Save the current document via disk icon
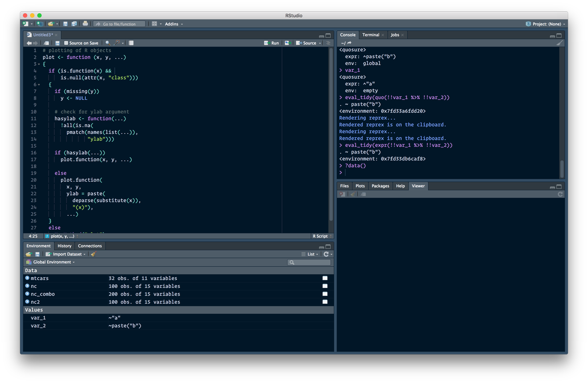Viewport: 588px width, 383px height. pyautogui.click(x=66, y=24)
